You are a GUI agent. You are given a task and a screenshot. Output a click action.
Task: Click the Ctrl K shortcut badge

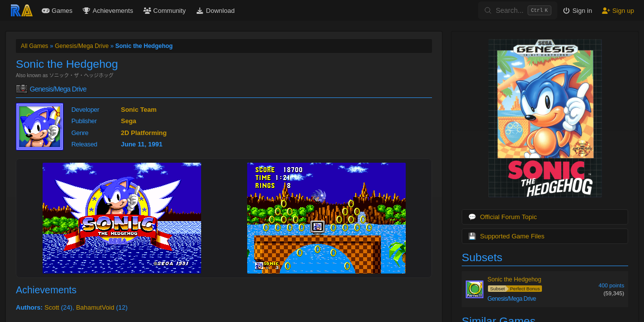tap(539, 10)
